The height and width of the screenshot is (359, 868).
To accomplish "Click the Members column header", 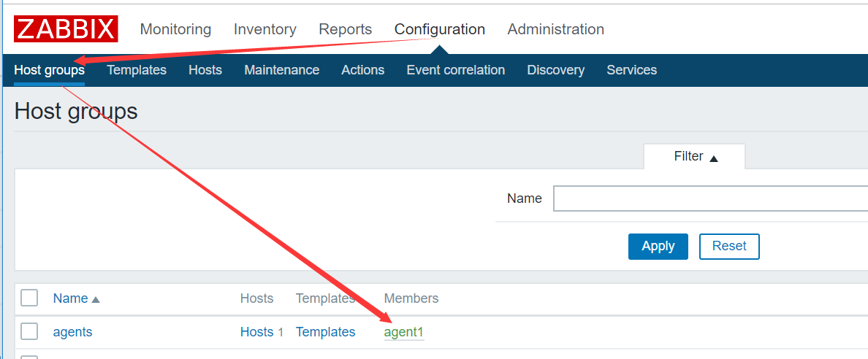I will click(x=411, y=298).
